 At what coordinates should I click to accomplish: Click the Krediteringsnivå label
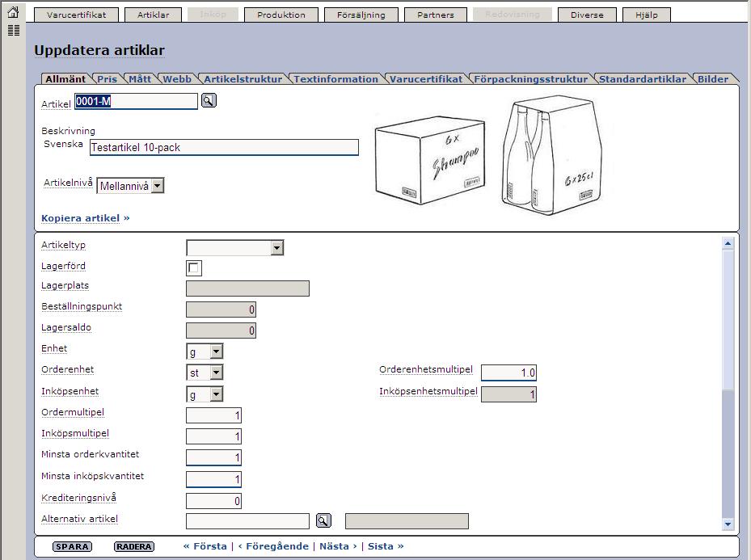coord(78,498)
